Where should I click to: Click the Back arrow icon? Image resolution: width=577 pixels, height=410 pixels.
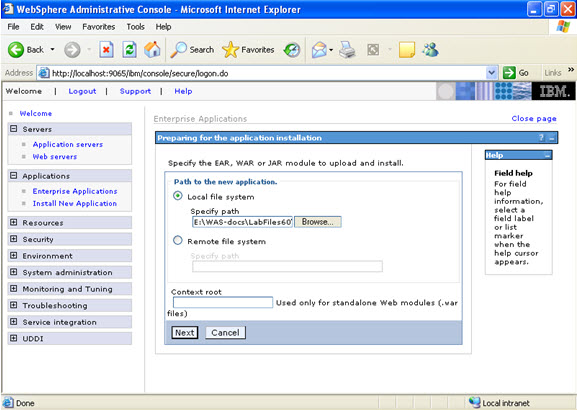16,50
